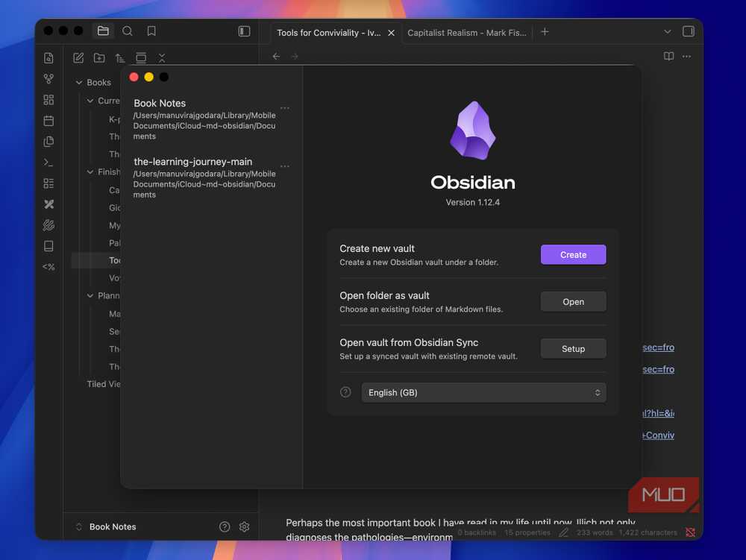Open the last Conviv link in note
This screenshot has height=560, width=746.
click(x=659, y=435)
